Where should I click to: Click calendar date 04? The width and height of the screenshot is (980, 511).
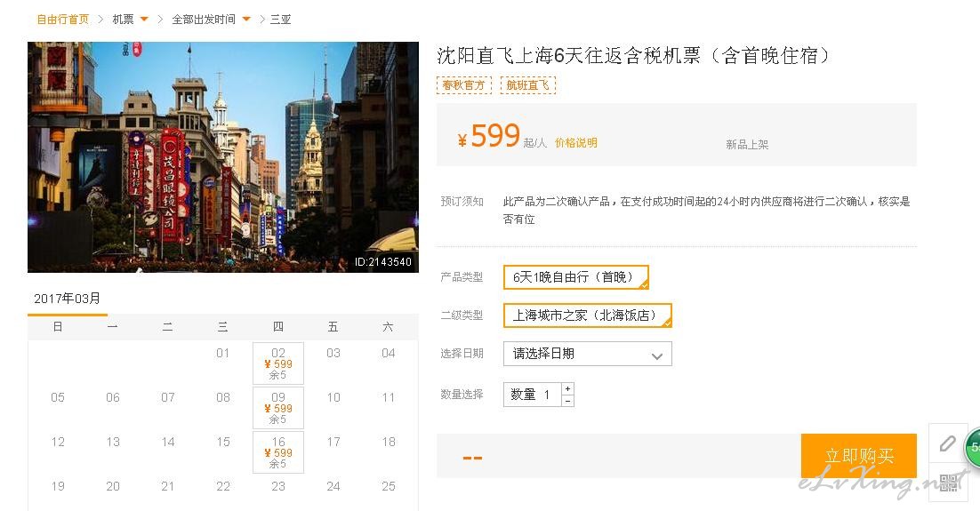coord(388,353)
